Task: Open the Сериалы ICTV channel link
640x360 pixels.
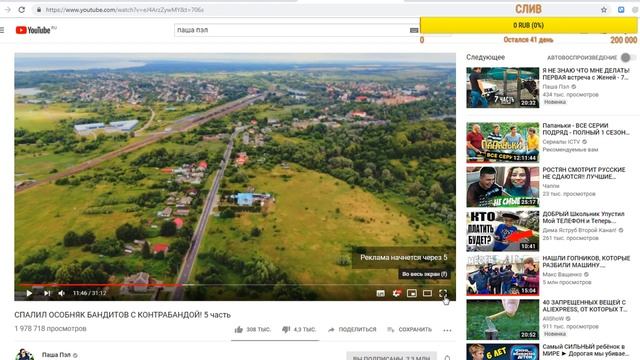Action: coord(561,142)
